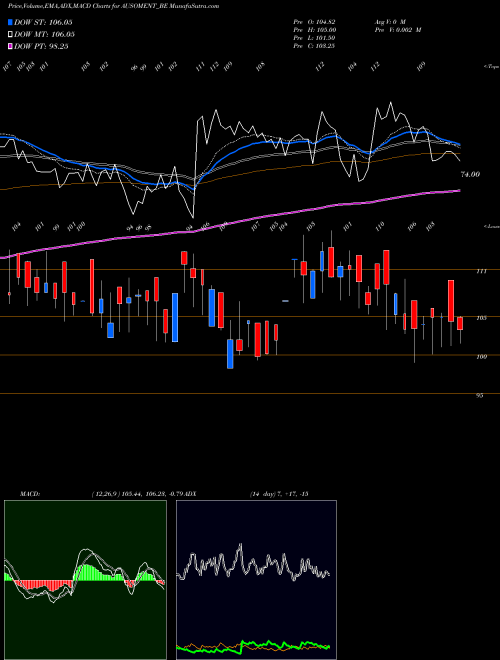Click the '<Lows' marker label

[x=491, y=226]
